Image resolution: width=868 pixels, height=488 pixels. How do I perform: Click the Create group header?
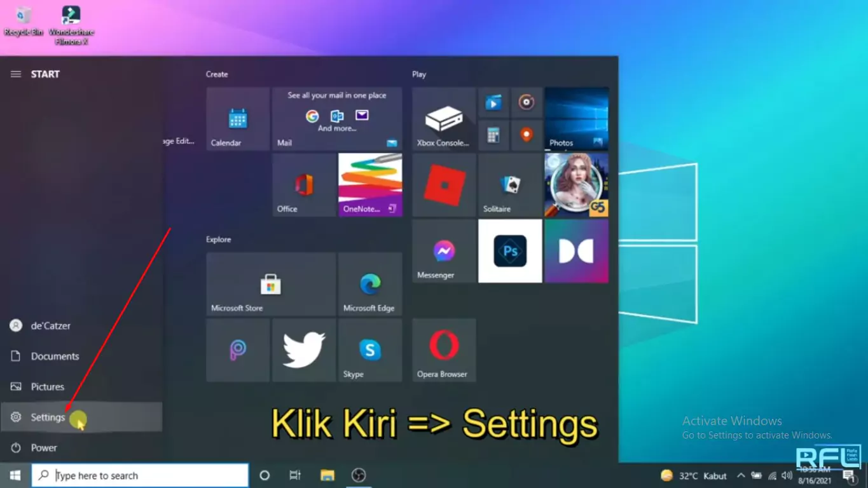217,74
